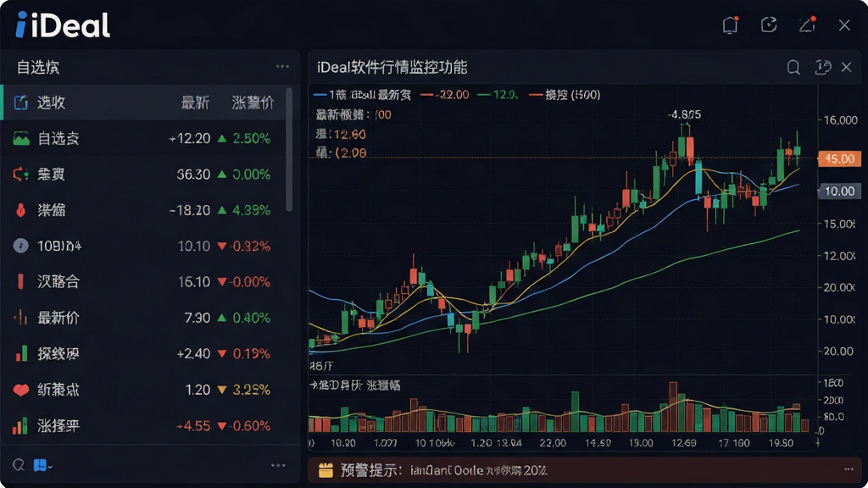Click the iDeal软件行情监控功能 panel title
Viewport: 868px width, 488px height.
tap(392, 68)
